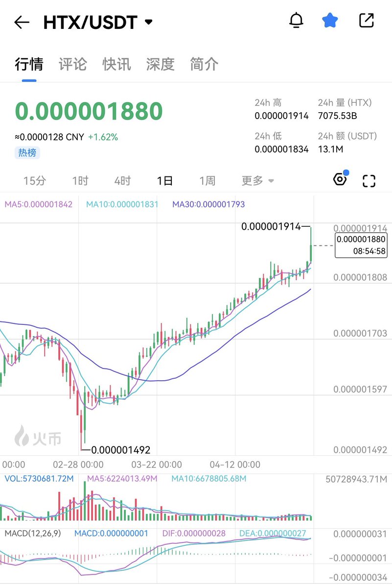
Task: Tap the volume MA5:6224013.49M label
Action: pyautogui.click(x=122, y=478)
